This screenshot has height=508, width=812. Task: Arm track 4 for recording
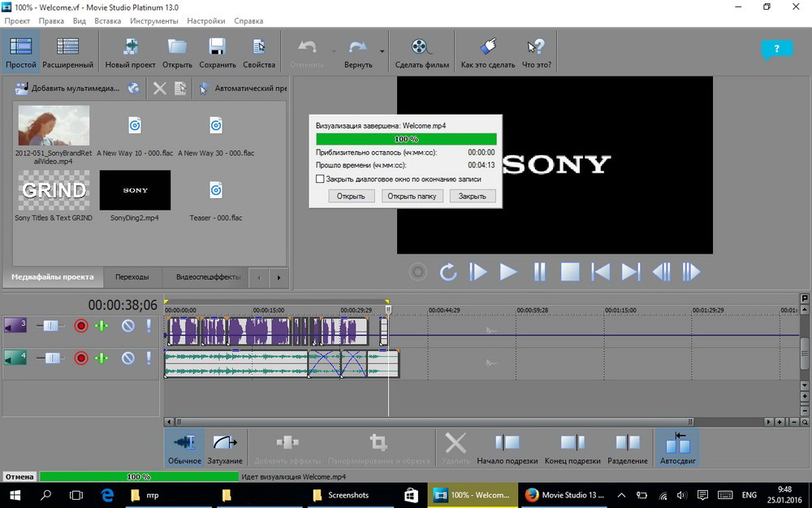[80, 358]
